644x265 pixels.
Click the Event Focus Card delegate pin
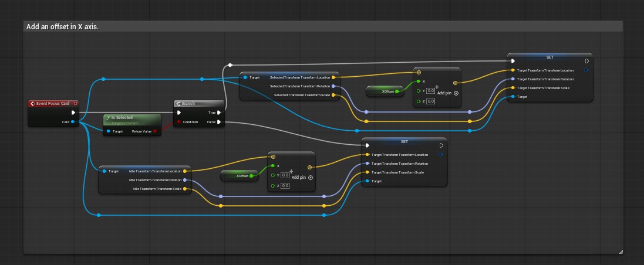click(x=75, y=104)
